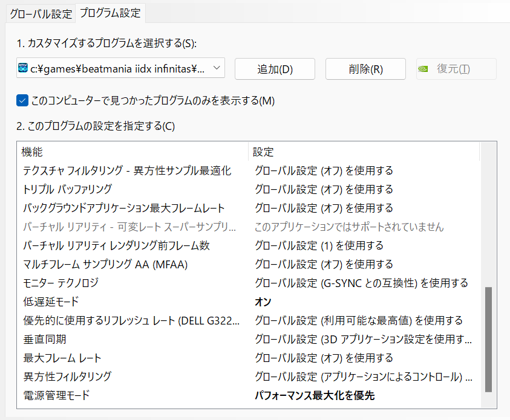
Task: Click the 追加(D) button
Action: 275,69
